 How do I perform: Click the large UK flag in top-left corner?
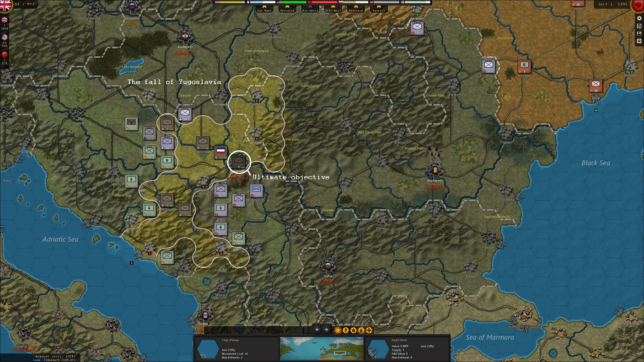(x=5, y=5)
